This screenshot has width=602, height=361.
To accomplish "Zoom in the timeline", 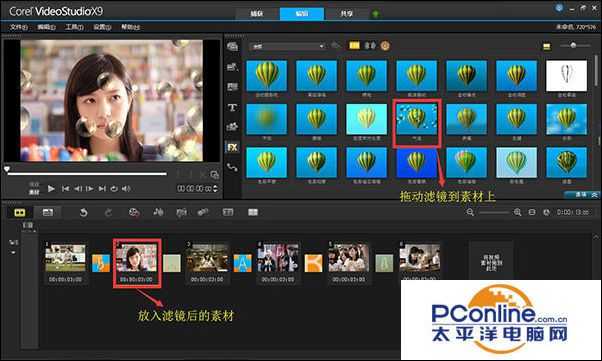I will pyautogui.click(x=517, y=212).
